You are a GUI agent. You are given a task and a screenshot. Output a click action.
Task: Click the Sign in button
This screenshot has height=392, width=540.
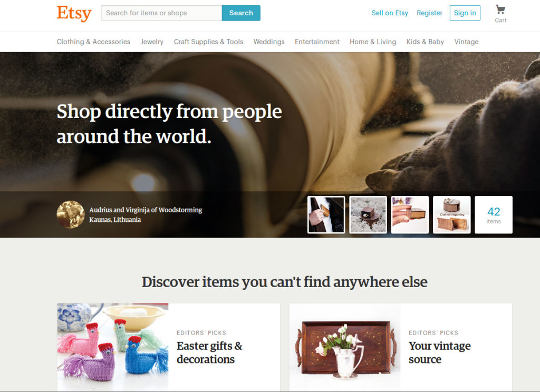point(465,13)
